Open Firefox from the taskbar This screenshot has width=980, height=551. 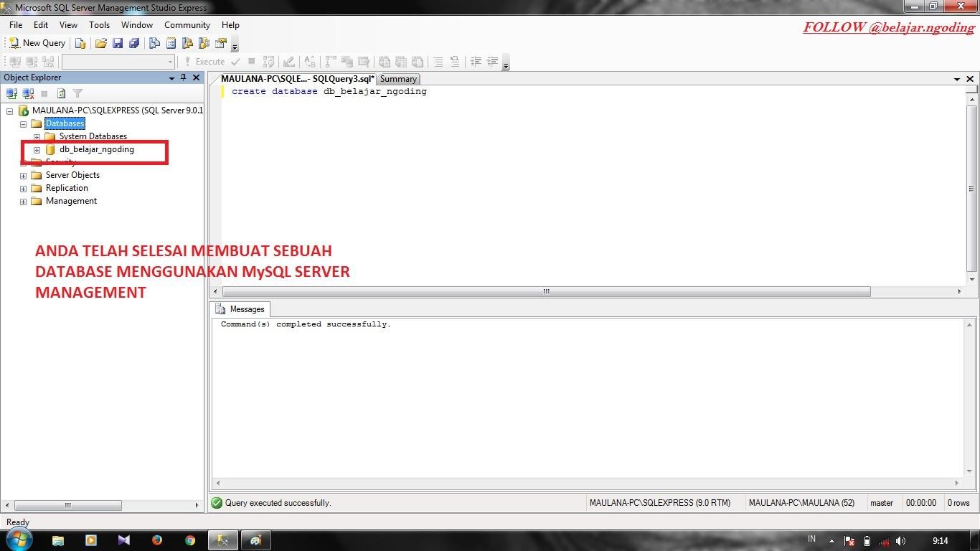(156, 540)
